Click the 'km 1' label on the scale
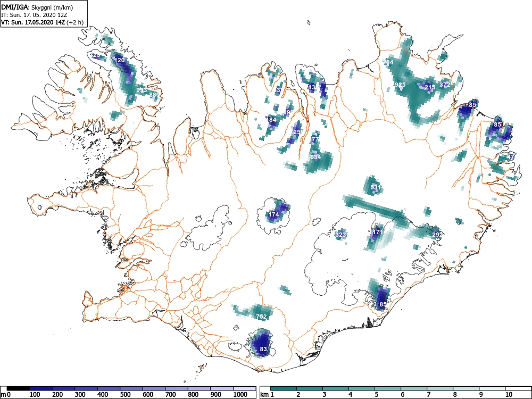The height and width of the screenshot is (399, 532). [267, 395]
